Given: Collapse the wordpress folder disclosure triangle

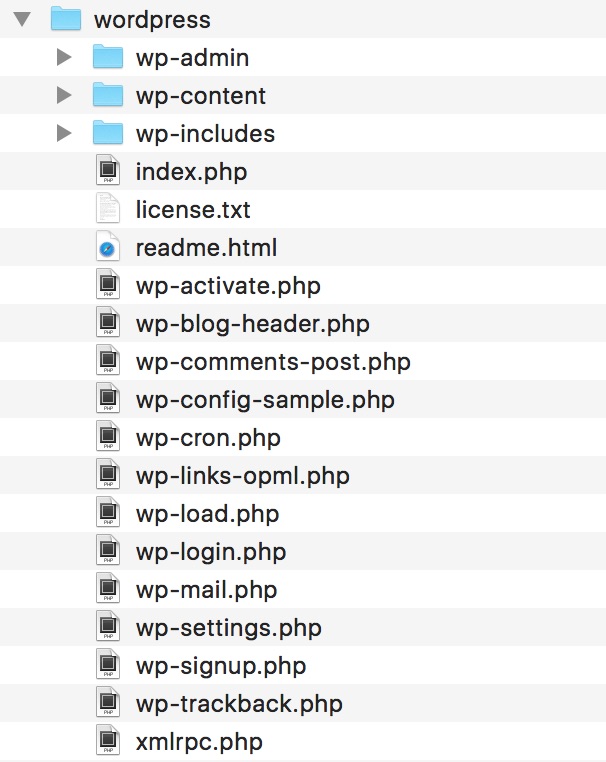Looking at the screenshot, I should (22, 19).
